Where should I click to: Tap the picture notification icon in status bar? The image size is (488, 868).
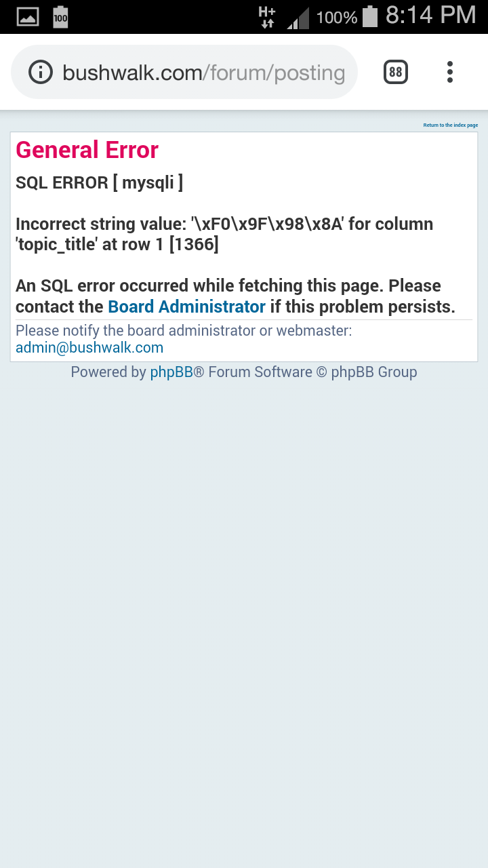point(28,17)
